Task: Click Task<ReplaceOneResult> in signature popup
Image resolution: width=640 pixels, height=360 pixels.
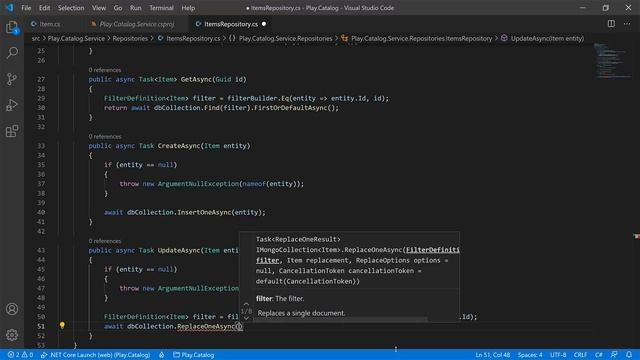Action: 298,239
